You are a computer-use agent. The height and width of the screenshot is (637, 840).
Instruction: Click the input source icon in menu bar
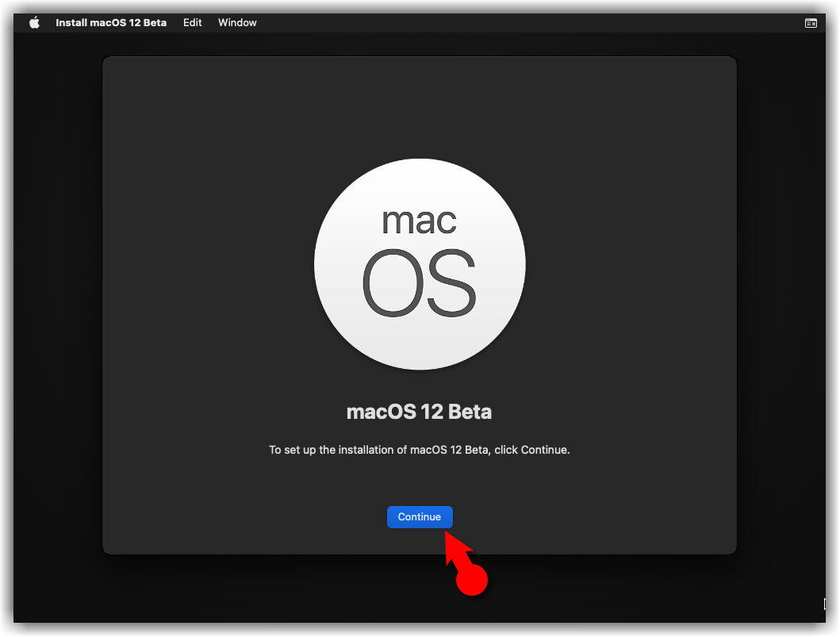point(811,23)
